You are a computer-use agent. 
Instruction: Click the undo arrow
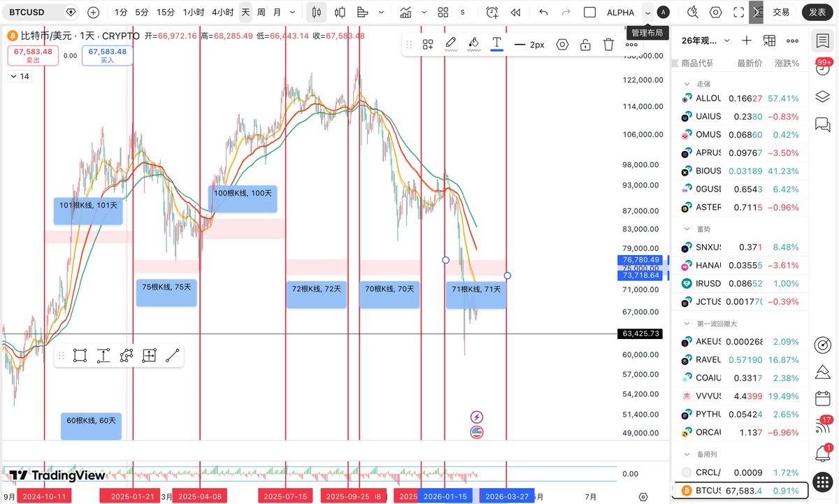(544, 13)
